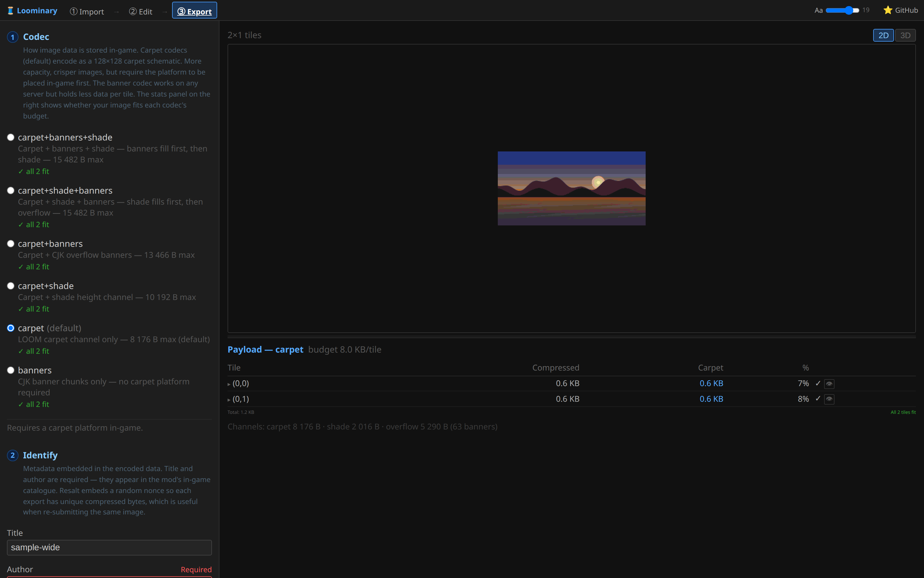The width and height of the screenshot is (924, 578).
Task: Click the 'Payload — carpet' heading
Action: point(265,349)
